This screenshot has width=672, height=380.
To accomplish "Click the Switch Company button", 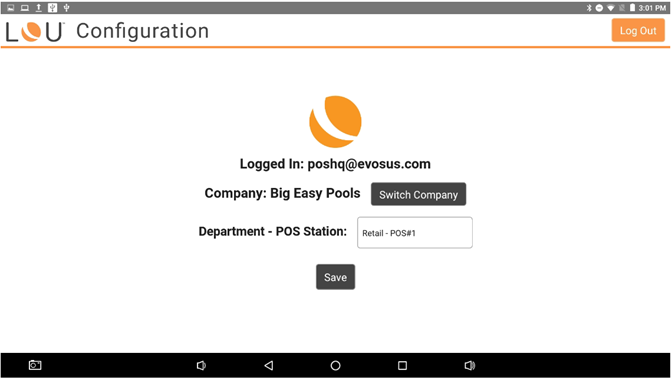I will tap(418, 194).
